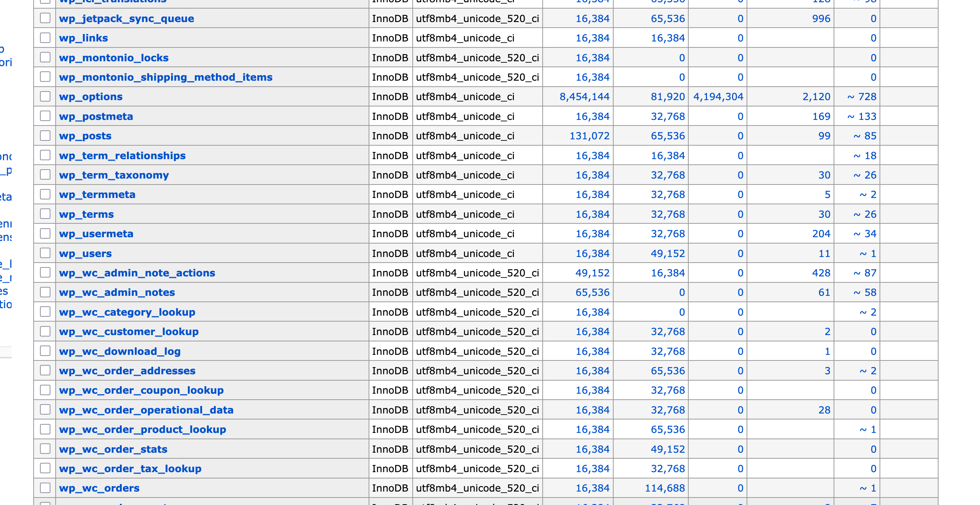Open the wp_wc_admin_note_actions table
The image size is (980, 505).
tap(137, 273)
